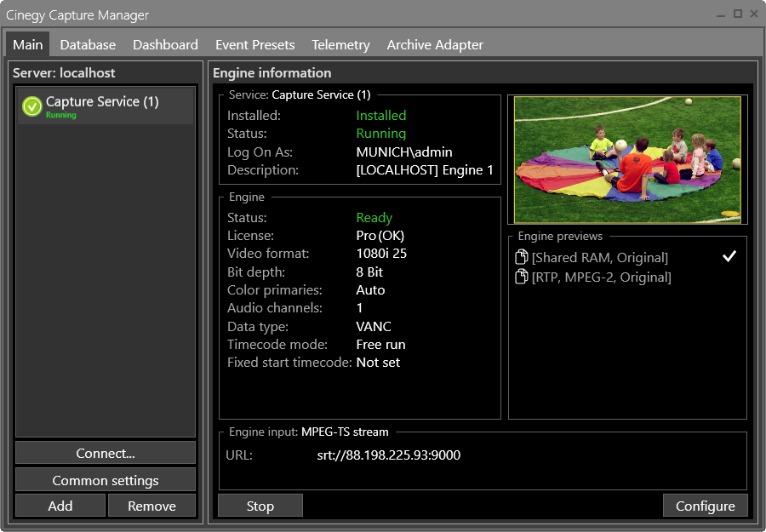Screen dimensions: 766x532
Task: Click Add to create a new server entry
Action: tap(60, 505)
